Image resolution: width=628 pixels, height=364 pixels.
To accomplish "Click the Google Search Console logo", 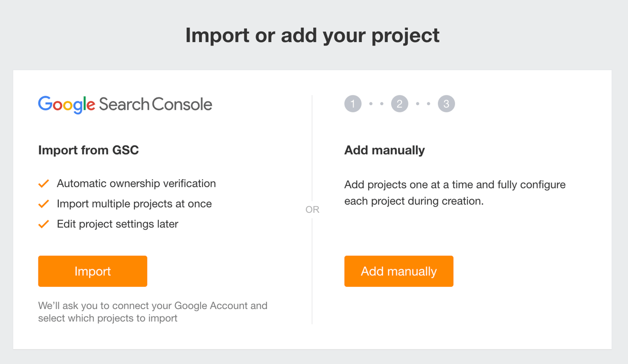I will [125, 104].
